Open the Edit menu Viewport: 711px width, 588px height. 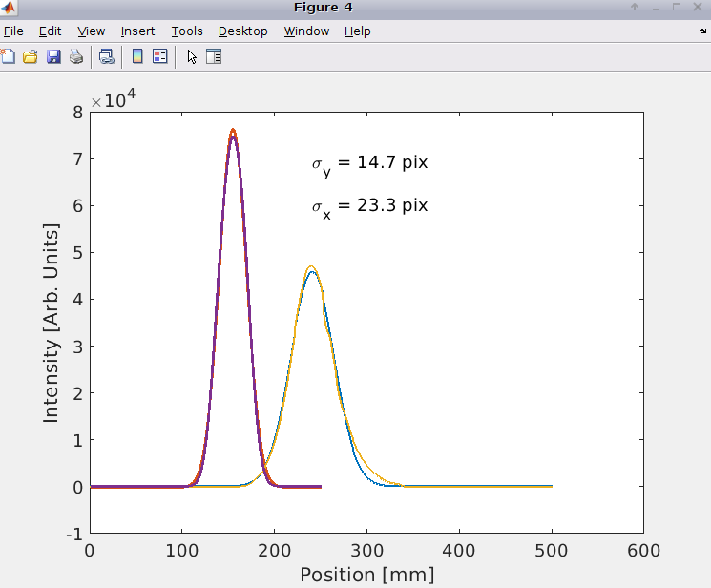[50, 31]
